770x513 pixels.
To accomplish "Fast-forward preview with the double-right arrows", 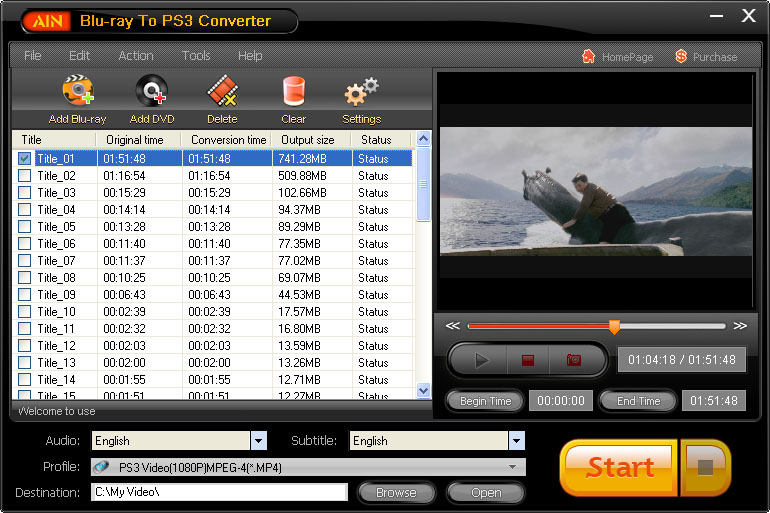I will click(x=740, y=325).
